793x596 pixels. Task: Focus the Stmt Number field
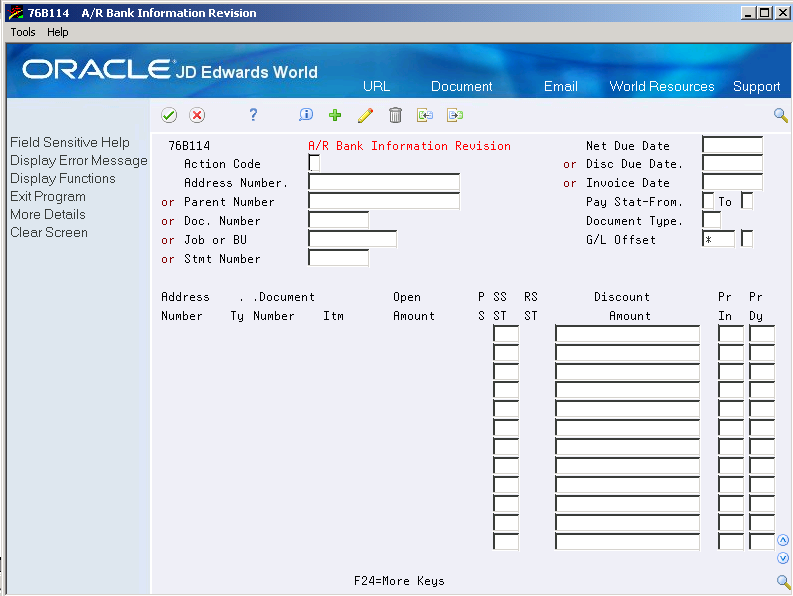coord(338,258)
